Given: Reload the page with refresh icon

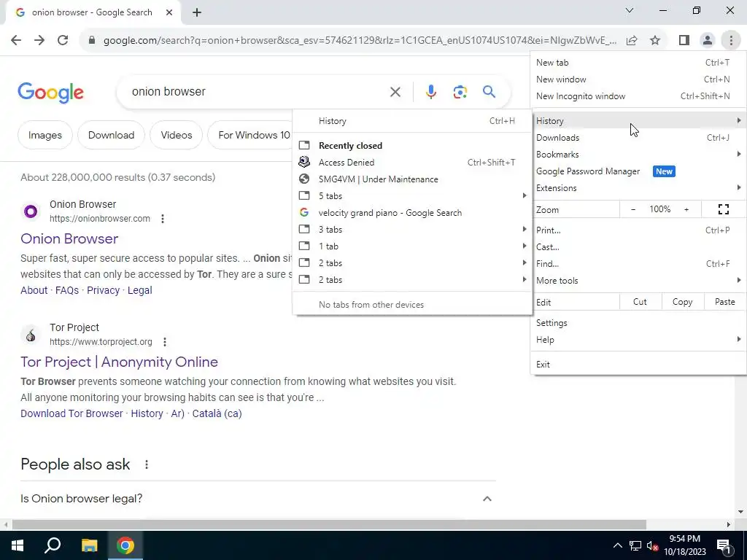Looking at the screenshot, I should (63, 41).
